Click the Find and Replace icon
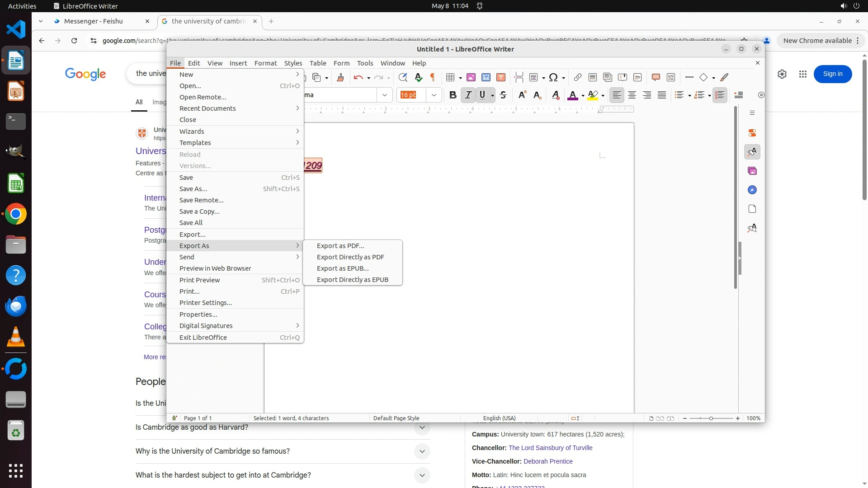The image size is (868, 488). [x=403, y=78]
